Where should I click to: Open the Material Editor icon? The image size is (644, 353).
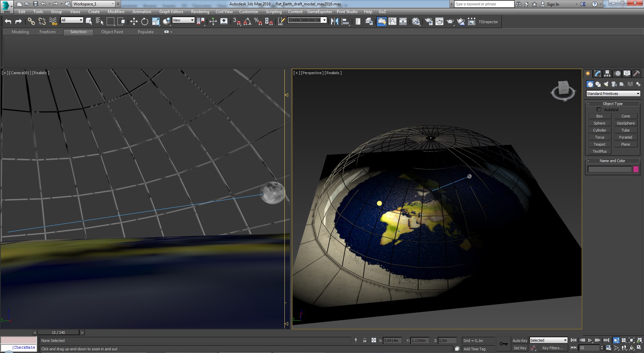(x=416, y=21)
